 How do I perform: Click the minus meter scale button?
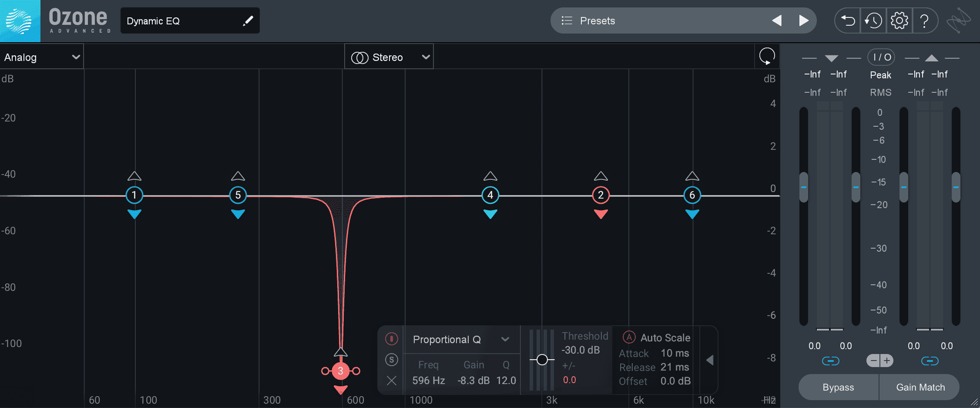[x=873, y=361]
